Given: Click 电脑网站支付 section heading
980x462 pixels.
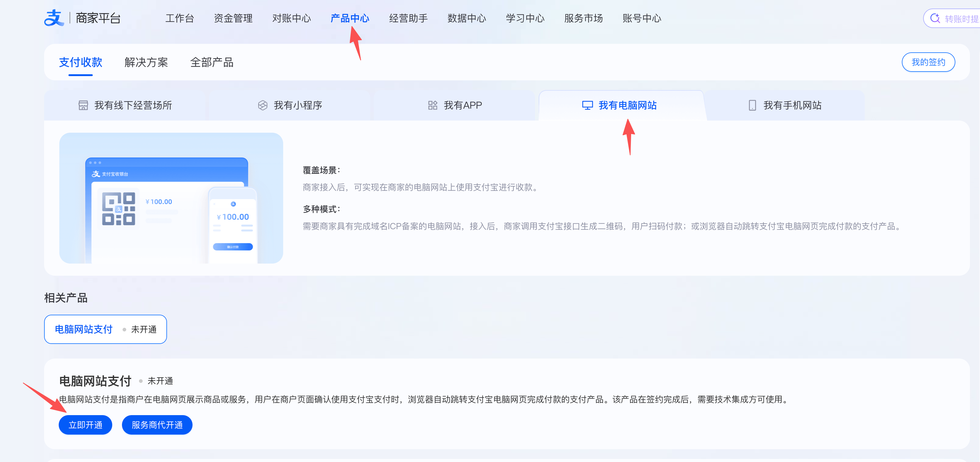Looking at the screenshot, I should [95, 381].
